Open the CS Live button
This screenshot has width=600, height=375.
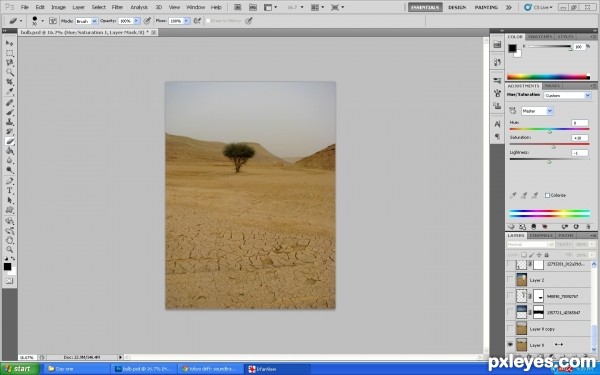538,7
